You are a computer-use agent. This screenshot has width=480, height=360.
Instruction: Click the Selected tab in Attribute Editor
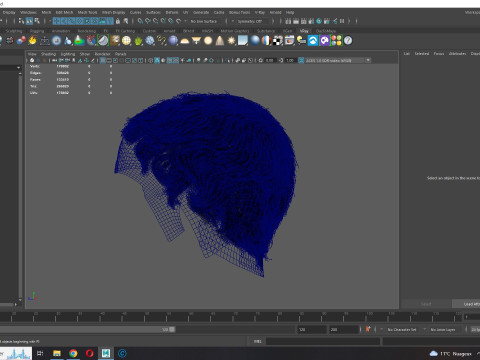coord(422,54)
